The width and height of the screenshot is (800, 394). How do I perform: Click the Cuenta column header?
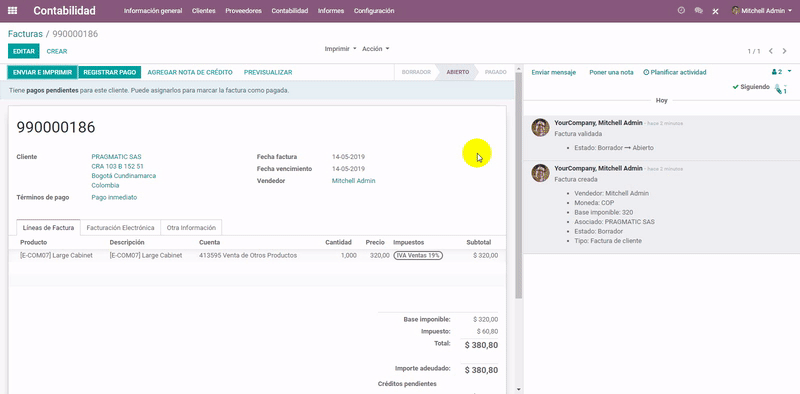[210, 242]
